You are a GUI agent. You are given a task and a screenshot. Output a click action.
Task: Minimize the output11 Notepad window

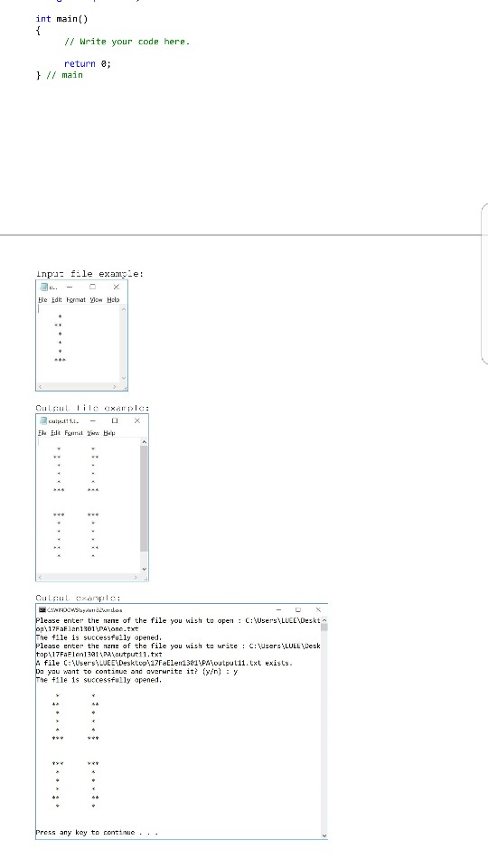click(x=92, y=420)
